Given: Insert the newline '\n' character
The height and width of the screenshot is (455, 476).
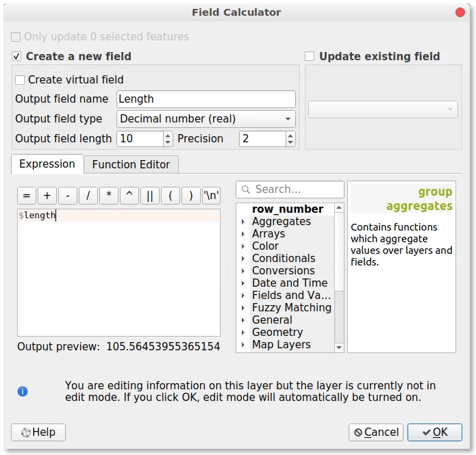Looking at the screenshot, I should pos(211,196).
